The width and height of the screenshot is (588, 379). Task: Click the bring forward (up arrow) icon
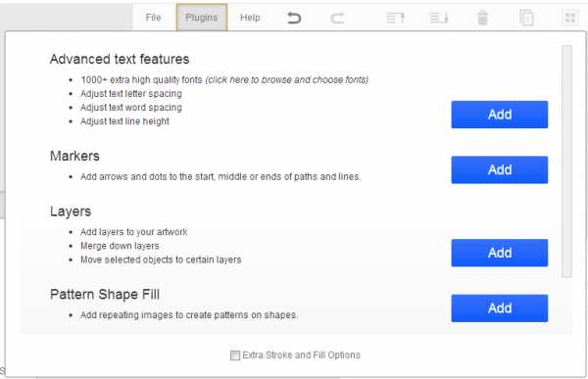point(395,18)
